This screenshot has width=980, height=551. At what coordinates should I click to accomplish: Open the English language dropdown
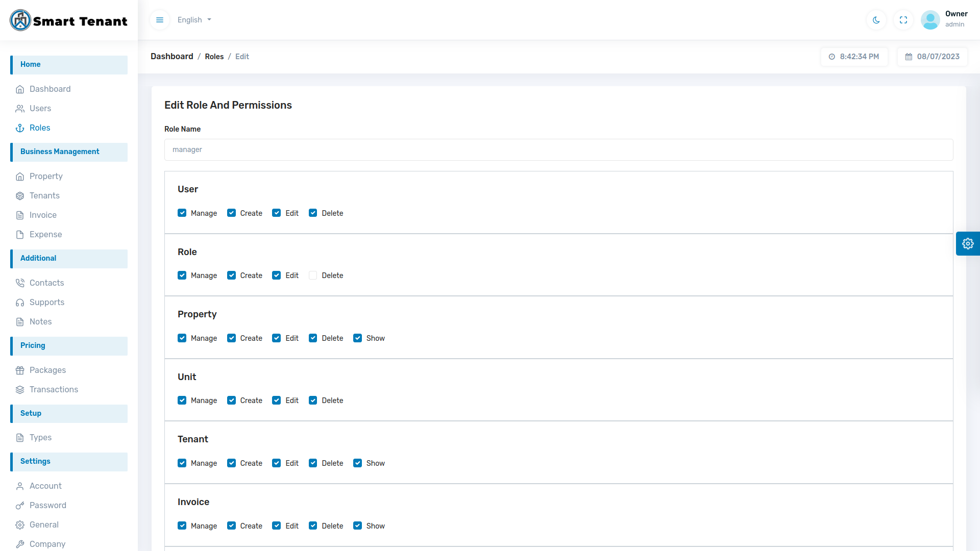coord(194,20)
